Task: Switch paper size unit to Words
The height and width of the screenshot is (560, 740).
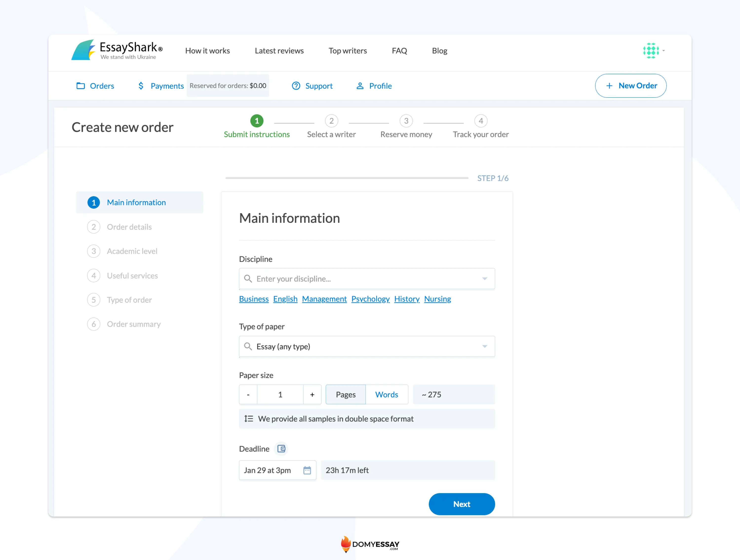Action: (386, 394)
